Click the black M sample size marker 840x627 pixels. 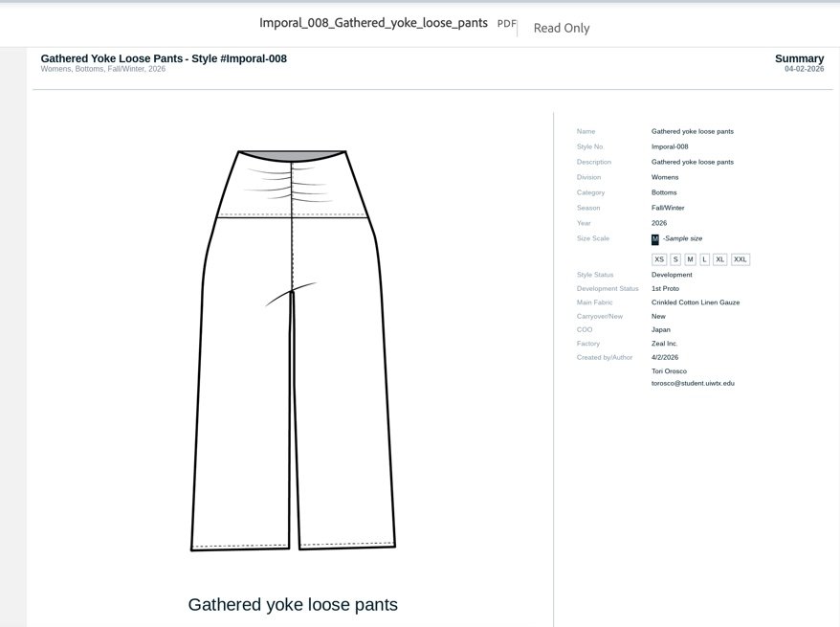[654, 239]
